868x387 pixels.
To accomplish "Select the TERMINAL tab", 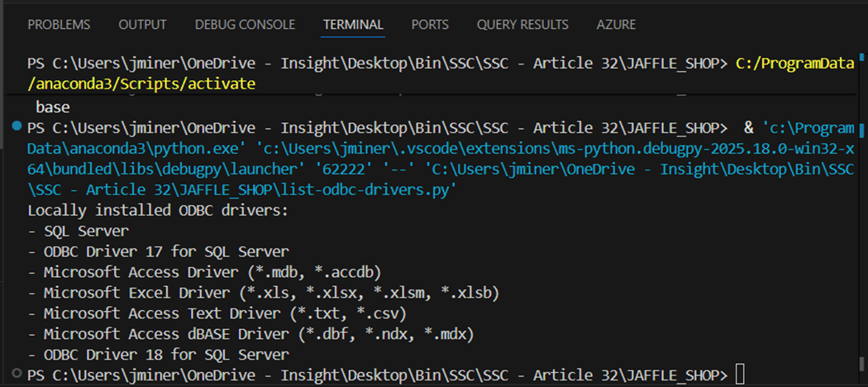I will [353, 25].
